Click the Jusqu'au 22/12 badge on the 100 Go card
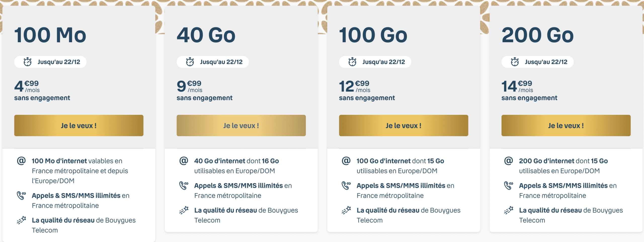Viewport: 644px width, 242px height. click(375, 62)
